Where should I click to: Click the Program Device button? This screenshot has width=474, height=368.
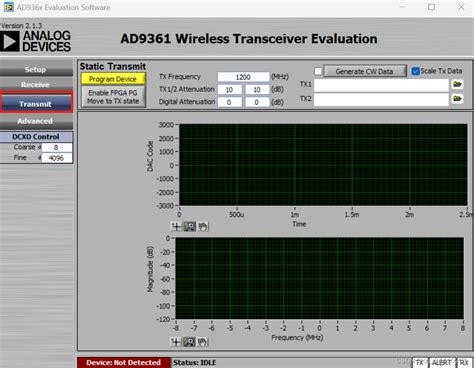[x=113, y=79]
